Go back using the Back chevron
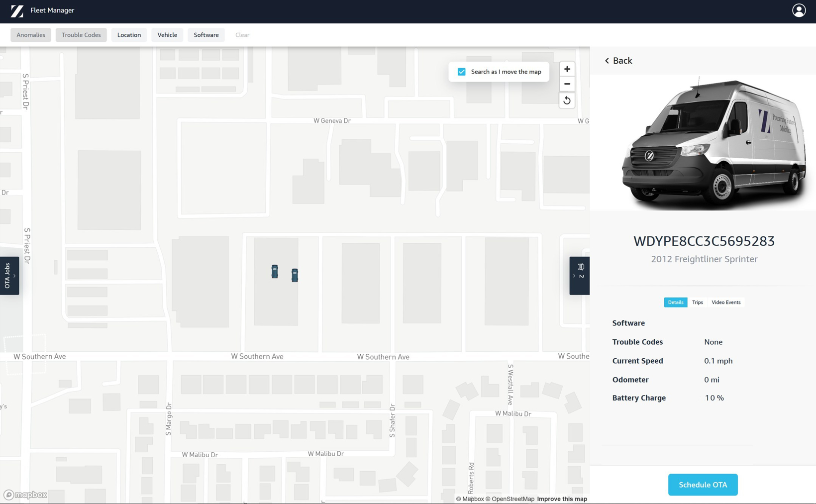The width and height of the screenshot is (816, 504). [607, 61]
